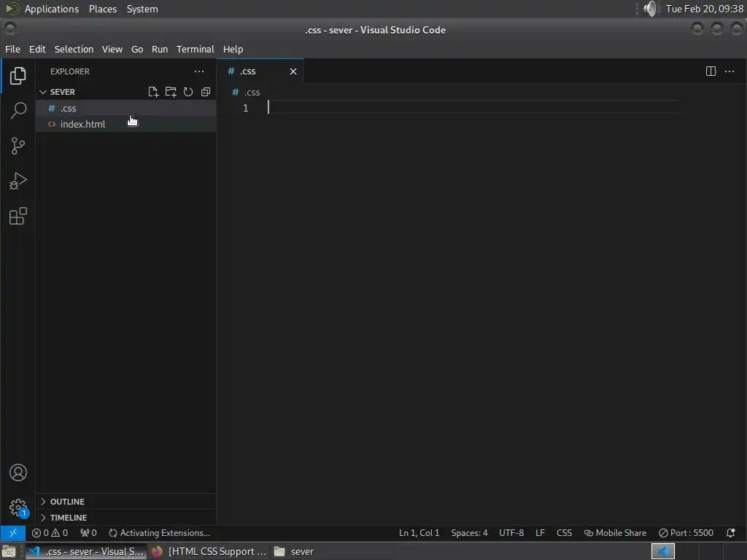Image resolution: width=747 pixels, height=560 pixels.
Task: Open the View menu
Action: [x=112, y=49]
